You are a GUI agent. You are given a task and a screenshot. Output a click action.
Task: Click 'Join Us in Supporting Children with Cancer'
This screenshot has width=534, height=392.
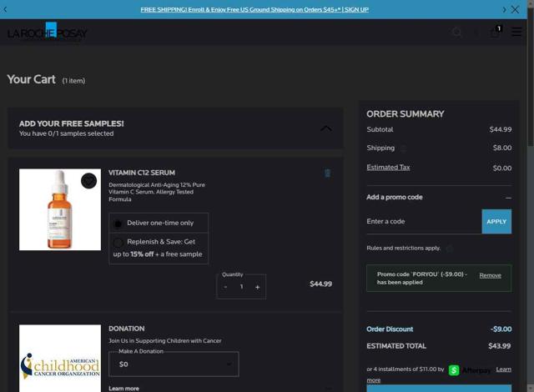click(165, 340)
